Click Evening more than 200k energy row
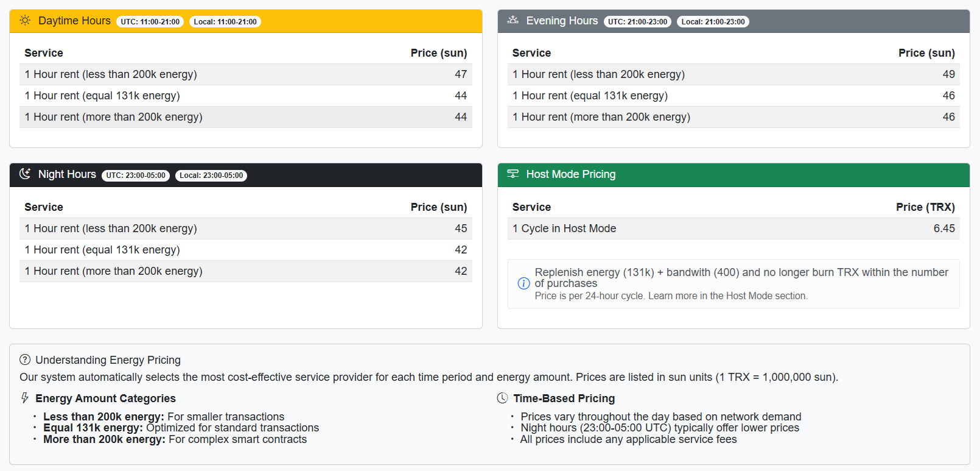Viewport: 980px width, 471px height. 733,117
